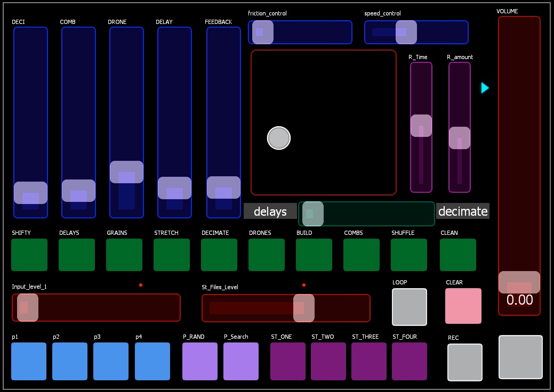Toggle the SHIFTY green pad
Viewport: 554px width, 392px height.
(x=29, y=255)
